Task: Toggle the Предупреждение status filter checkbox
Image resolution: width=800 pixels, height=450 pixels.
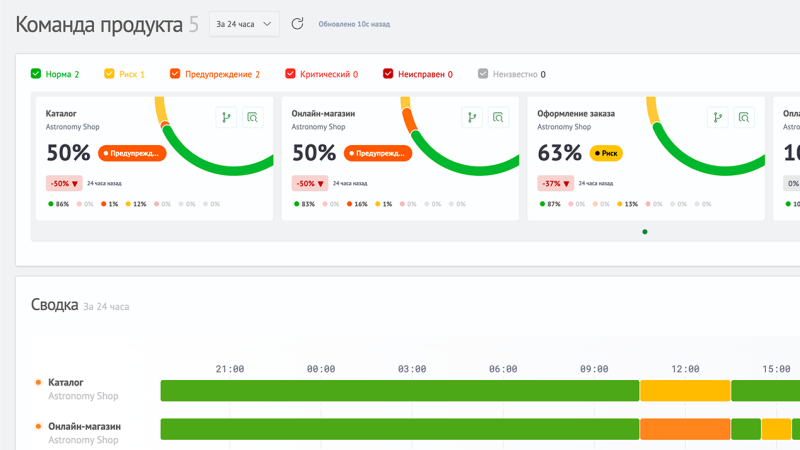Action: [x=175, y=73]
